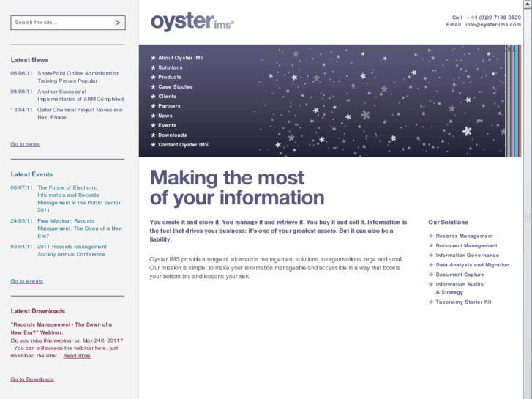The width and height of the screenshot is (532, 399).
Task: Open About Oyster IMS menu item
Action: pyautogui.click(x=181, y=58)
